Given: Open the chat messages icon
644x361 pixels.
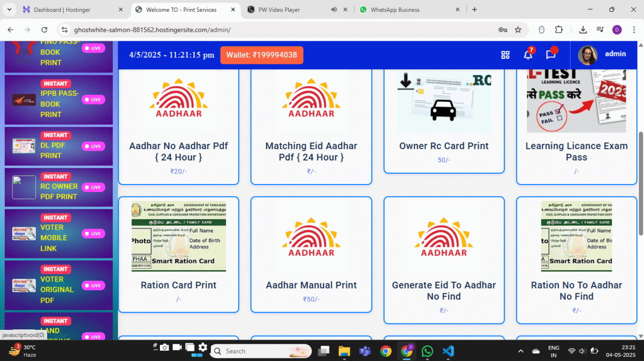Looking at the screenshot, I should [x=551, y=54].
